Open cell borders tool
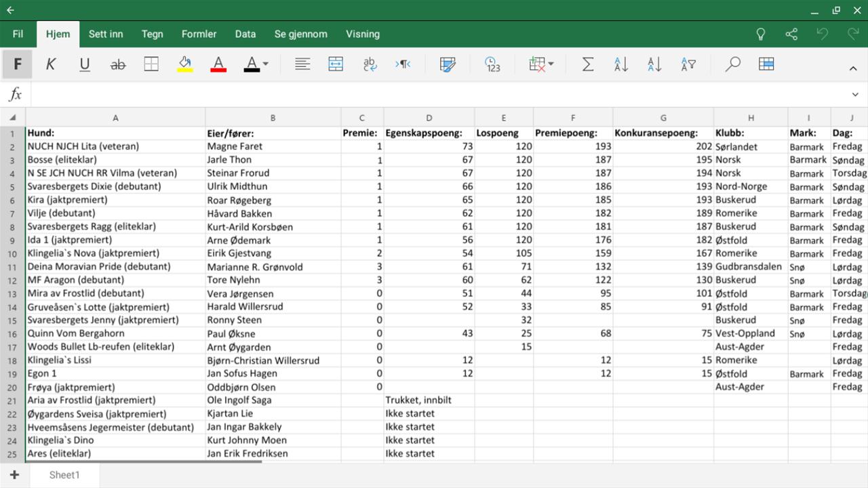The width and height of the screenshot is (868, 488). pyautogui.click(x=151, y=64)
